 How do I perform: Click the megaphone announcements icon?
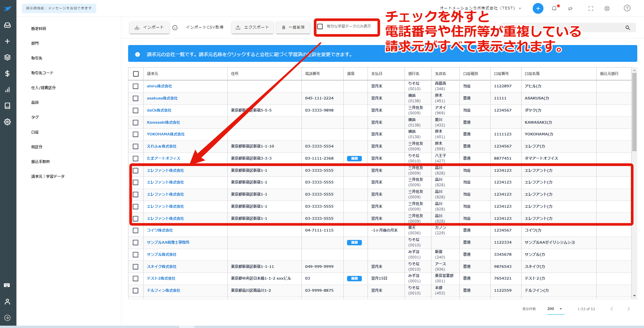tap(570, 8)
